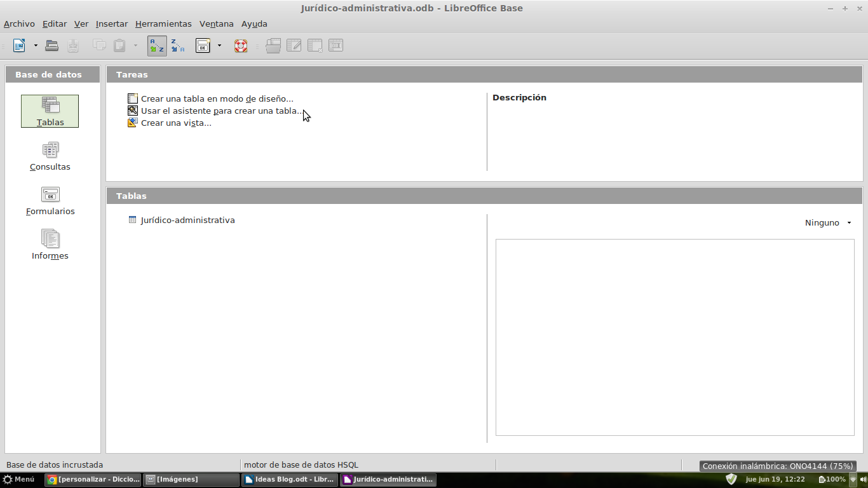Select Informes in the database sidebar
This screenshot has width=868, height=488.
pos(50,245)
